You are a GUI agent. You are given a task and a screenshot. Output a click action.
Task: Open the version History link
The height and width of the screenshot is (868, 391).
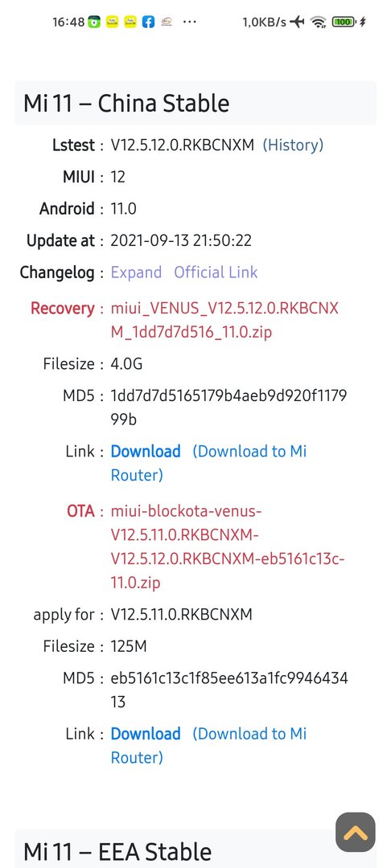click(293, 145)
